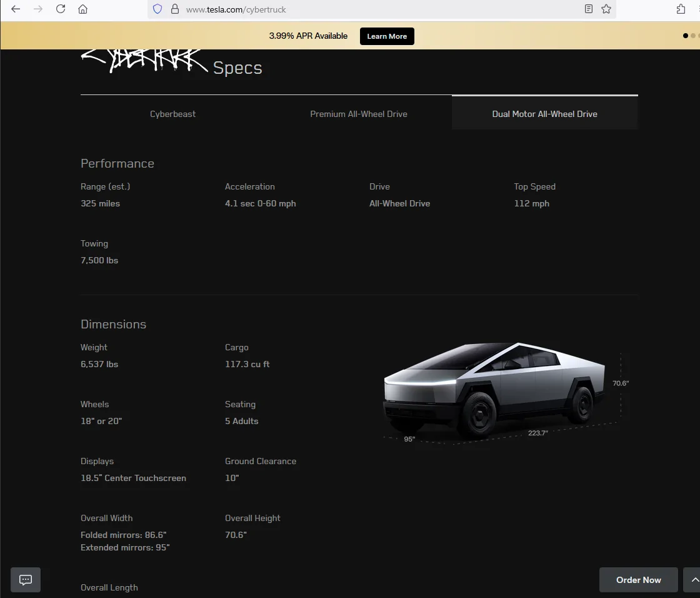Click the 4.1 sec 0-60 mph value
Image resolution: width=700 pixels, height=598 pixels.
pyautogui.click(x=260, y=203)
